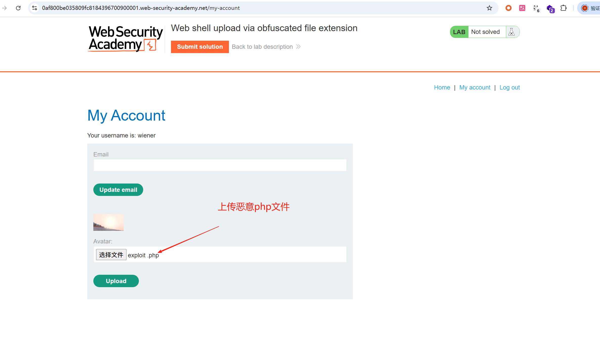Image resolution: width=600 pixels, height=364 pixels.
Task: Bookmark this page with the star icon
Action: (x=489, y=8)
